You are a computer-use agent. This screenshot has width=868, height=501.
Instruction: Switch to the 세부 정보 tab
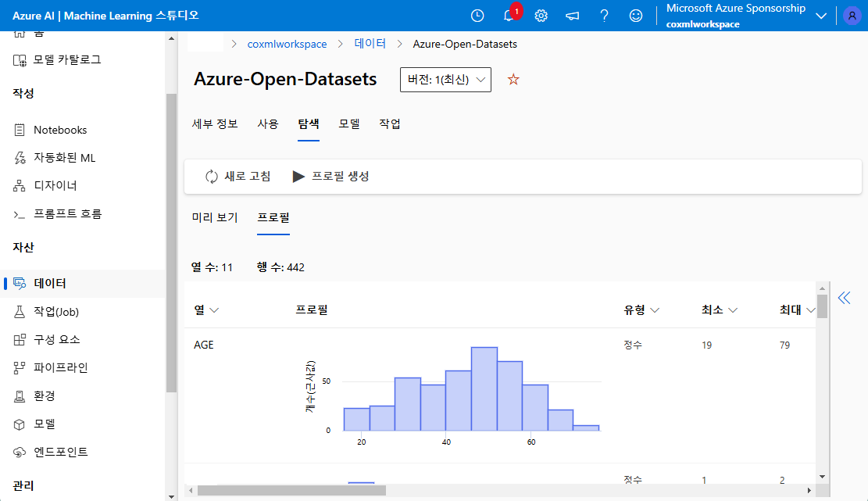[x=215, y=124]
